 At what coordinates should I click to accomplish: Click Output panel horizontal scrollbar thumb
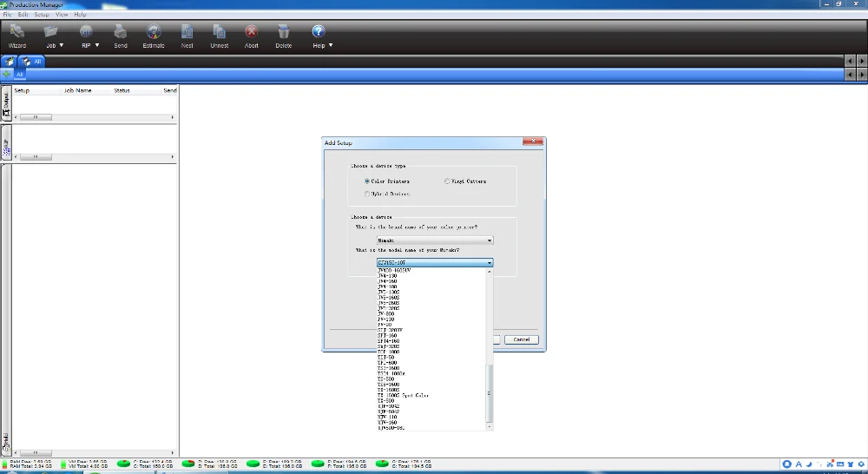[x=36, y=117]
